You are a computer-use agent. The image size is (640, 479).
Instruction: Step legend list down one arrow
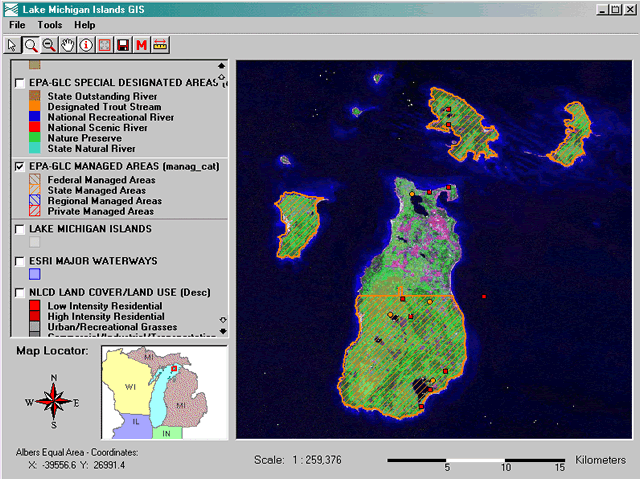pyautogui.click(x=223, y=320)
